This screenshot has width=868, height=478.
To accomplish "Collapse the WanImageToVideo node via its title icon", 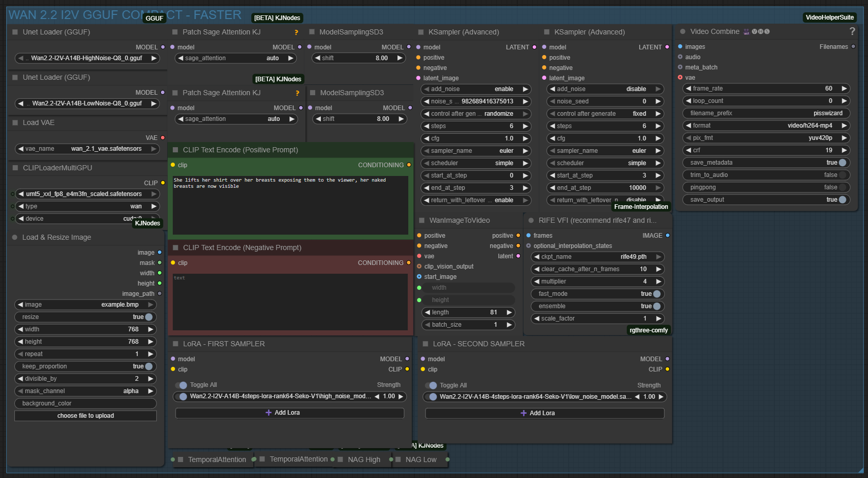I will [x=422, y=220].
